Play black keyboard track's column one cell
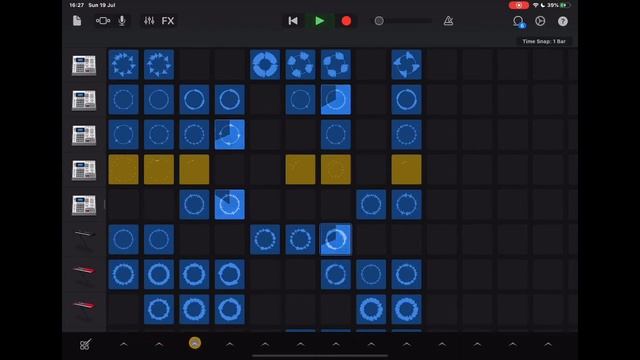The height and width of the screenshot is (360, 640). coord(123,239)
